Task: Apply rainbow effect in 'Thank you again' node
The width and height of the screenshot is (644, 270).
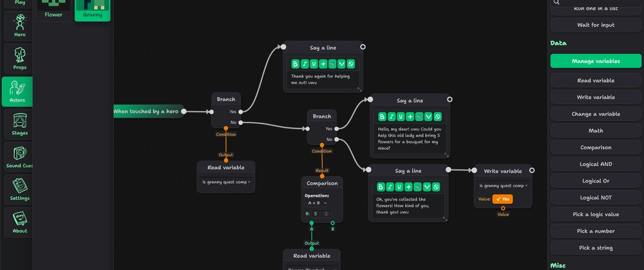Action: pos(332,64)
